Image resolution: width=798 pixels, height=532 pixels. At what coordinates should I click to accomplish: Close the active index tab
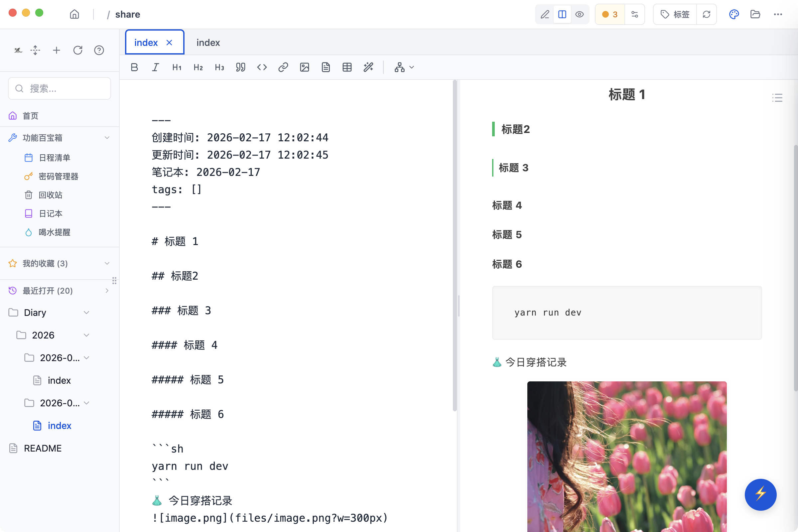point(169,42)
